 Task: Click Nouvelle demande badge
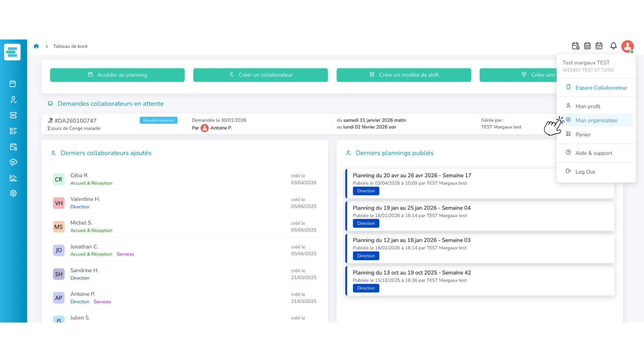point(159,120)
